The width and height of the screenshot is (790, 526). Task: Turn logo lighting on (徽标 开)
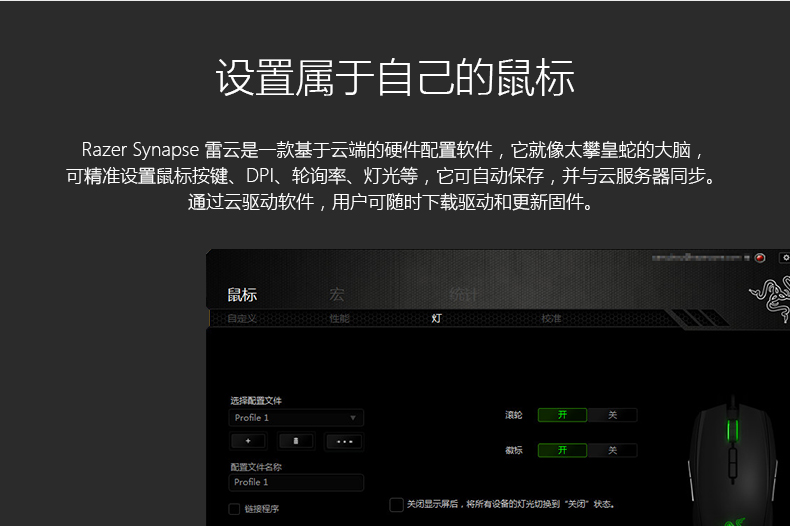[562, 450]
